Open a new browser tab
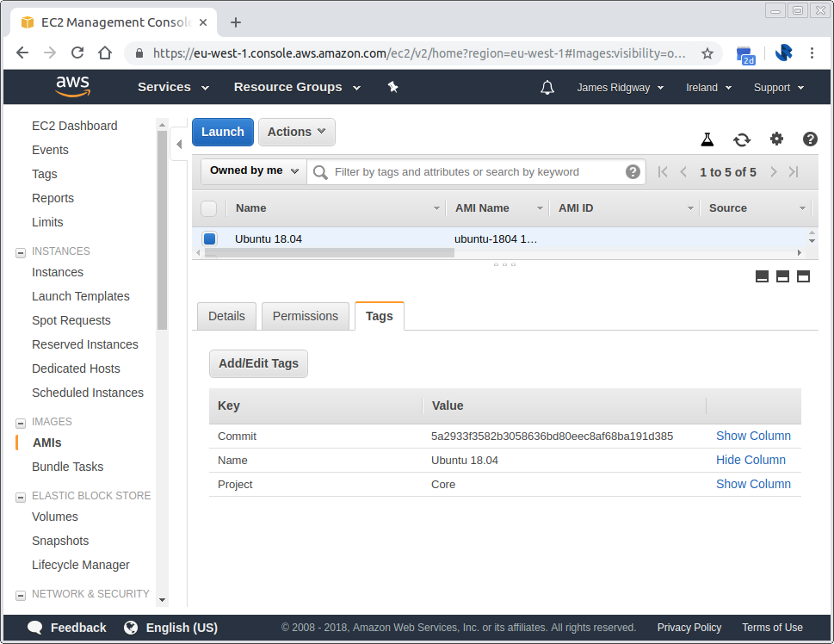 pyautogui.click(x=236, y=22)
